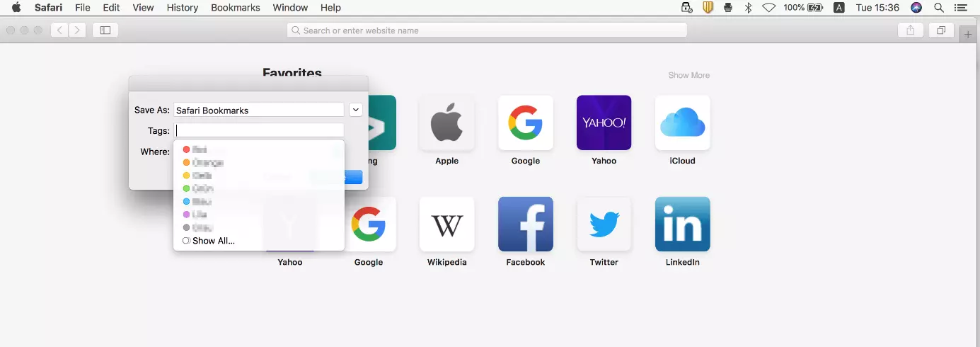Open the Google favorite in bottom row
Screen dimensions: 980x347
tap(369, 224)
